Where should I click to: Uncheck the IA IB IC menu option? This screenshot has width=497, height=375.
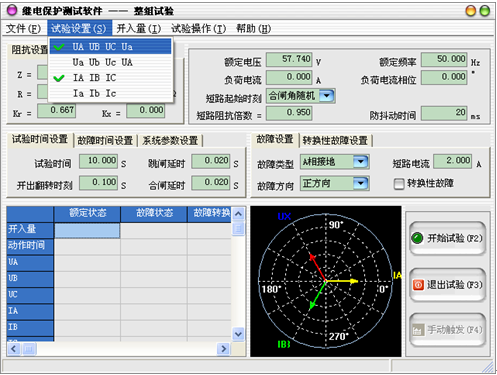pyautogui.click(x=110, y=78)
